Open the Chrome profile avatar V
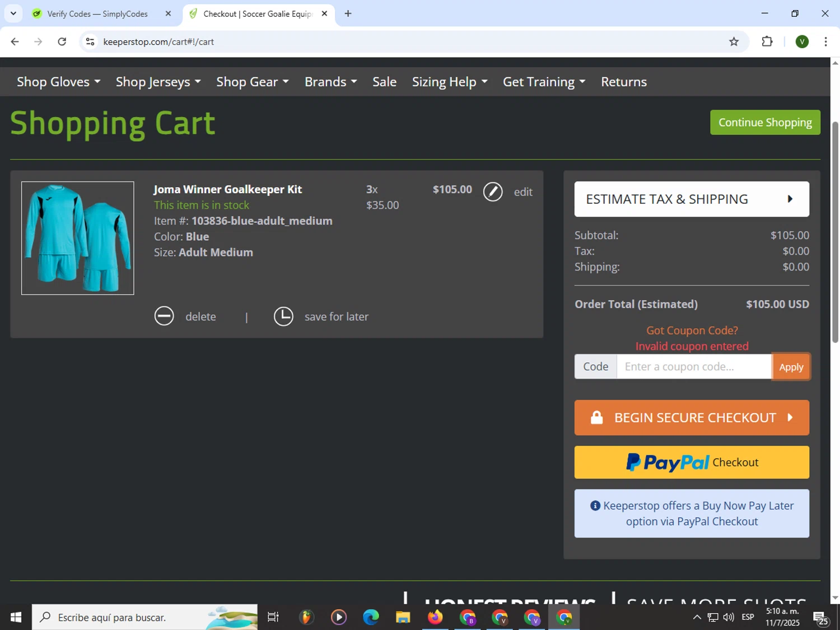The height and width of the screenshot is (630, 840). 802,41
